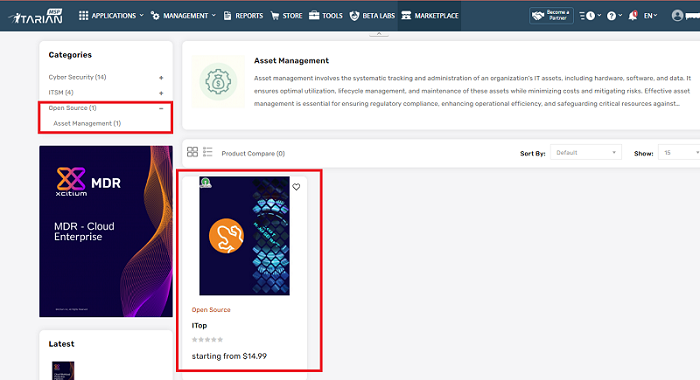
Task: Open the notifications bell
Action: click(x=633, y=16)
